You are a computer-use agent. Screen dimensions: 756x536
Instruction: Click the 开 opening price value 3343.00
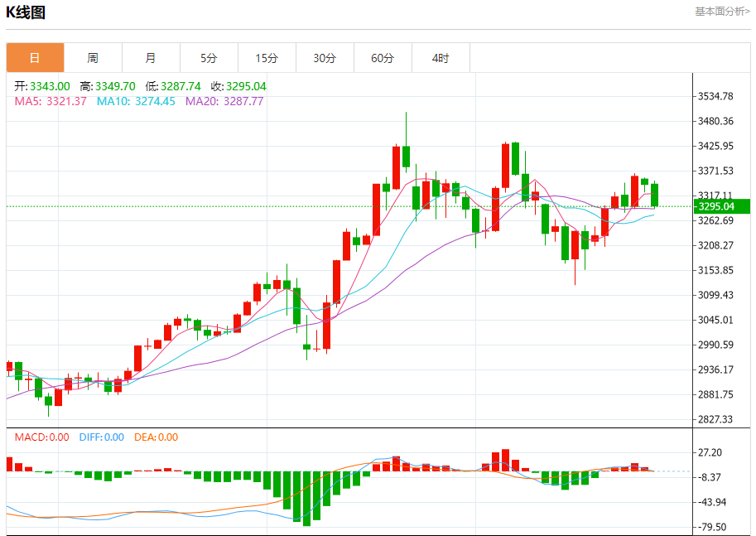[50, 86]
